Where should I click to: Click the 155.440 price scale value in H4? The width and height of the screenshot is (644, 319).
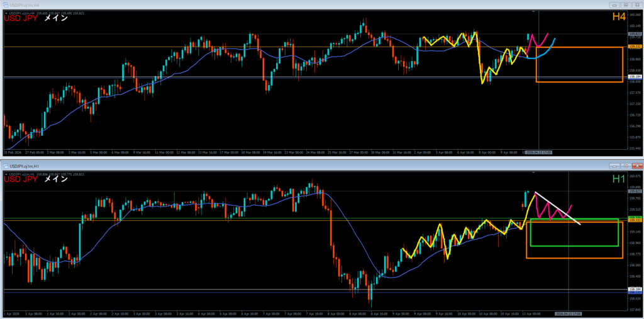pos(635,148)
